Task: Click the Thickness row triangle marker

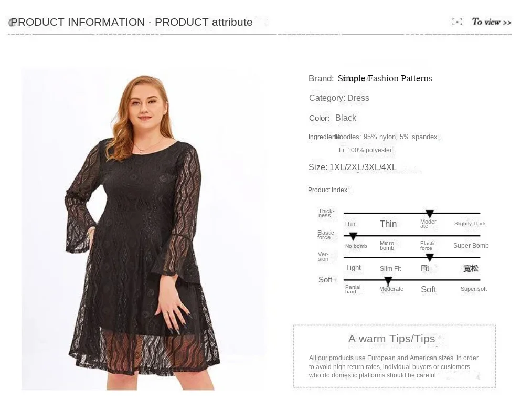Action: pos(430,214)
